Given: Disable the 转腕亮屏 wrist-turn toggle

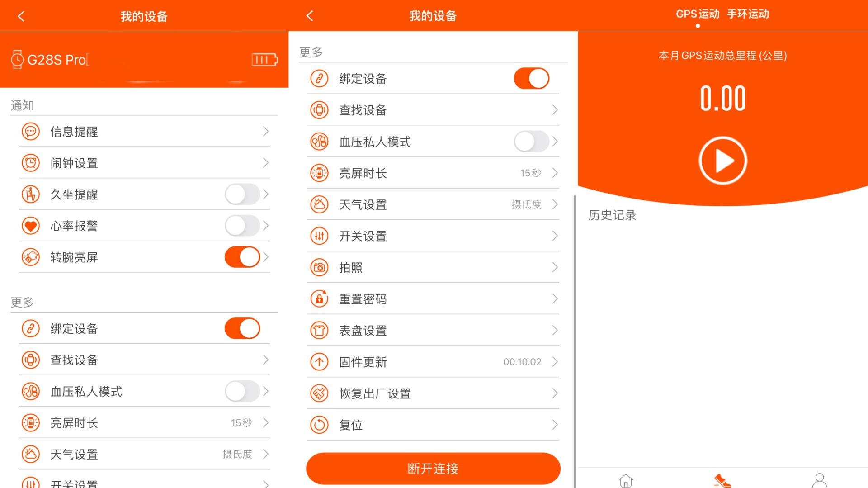Looking at the screenshot, I should (242, 257).
